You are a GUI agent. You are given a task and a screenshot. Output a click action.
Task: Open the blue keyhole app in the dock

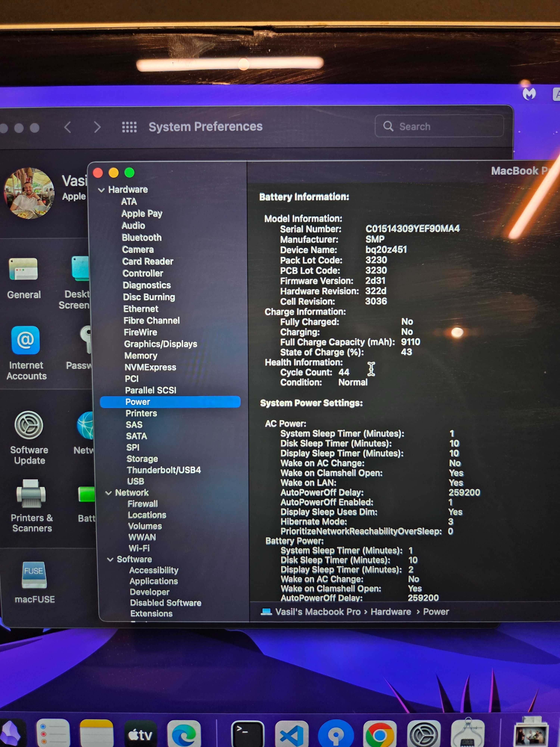tap(336, 734)
